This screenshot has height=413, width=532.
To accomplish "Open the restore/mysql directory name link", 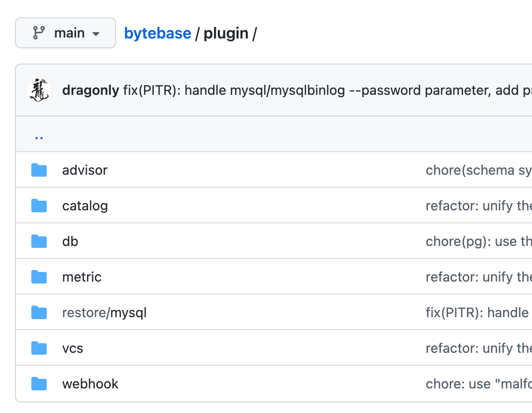I will click(105, 312).
